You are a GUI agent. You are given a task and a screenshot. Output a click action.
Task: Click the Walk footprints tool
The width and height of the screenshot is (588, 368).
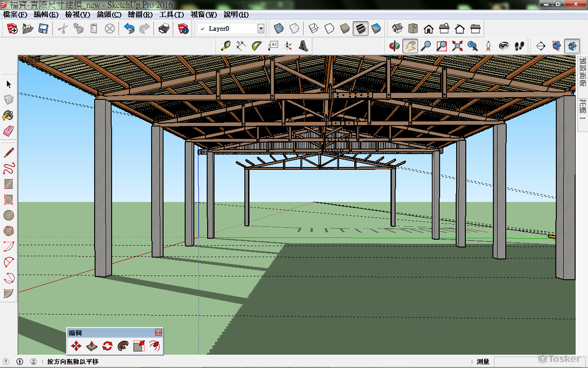[520, 46]
